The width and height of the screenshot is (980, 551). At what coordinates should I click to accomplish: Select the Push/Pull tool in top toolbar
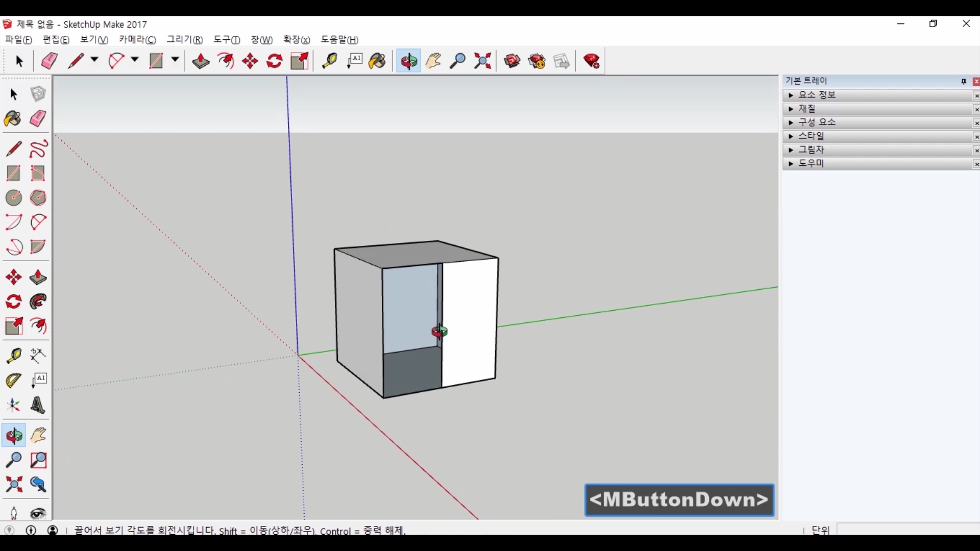201,61
